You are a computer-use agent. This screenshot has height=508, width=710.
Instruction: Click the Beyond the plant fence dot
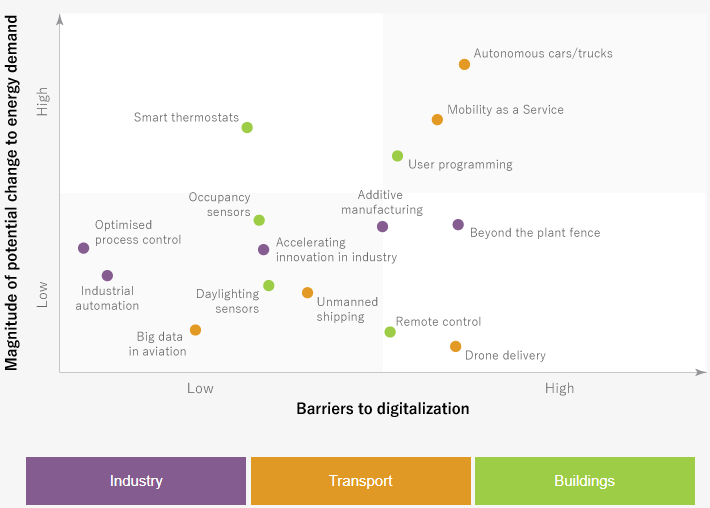click(x=458, y=225)
